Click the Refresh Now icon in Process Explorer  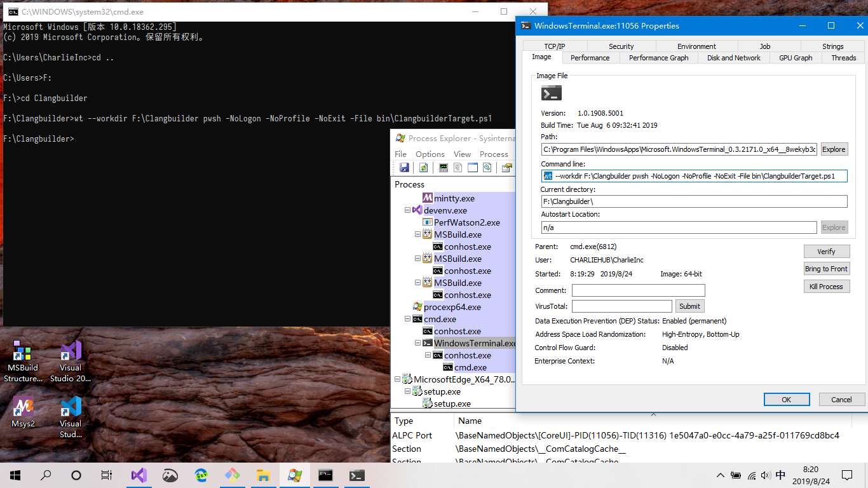pyautogui.click(x=423, y=168)
